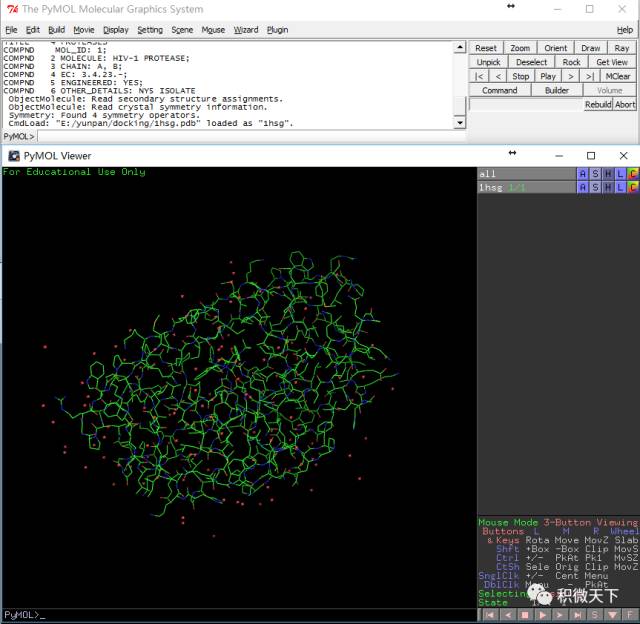Click the Zoom button
The image size is (640, 624).
[x=520, y=48]
